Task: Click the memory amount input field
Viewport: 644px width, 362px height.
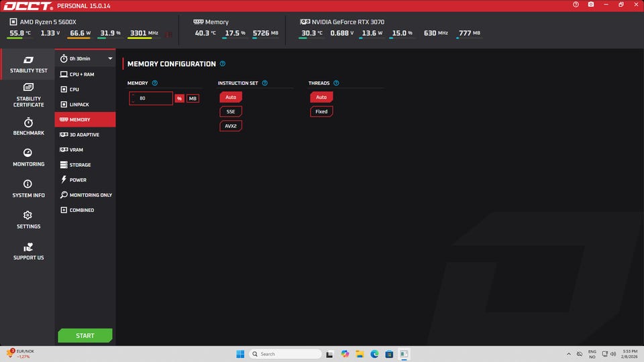Action: (x=151, y=99)
